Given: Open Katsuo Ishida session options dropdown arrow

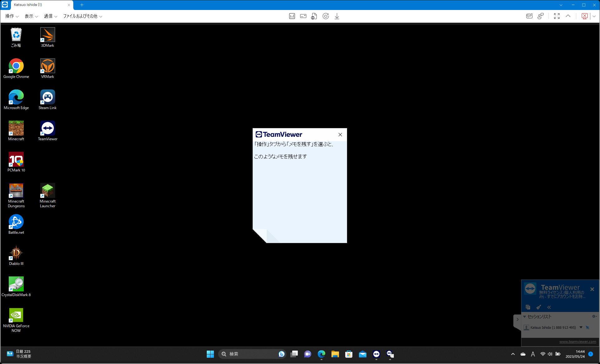Looking at the screenshot, I should (581, 328).
